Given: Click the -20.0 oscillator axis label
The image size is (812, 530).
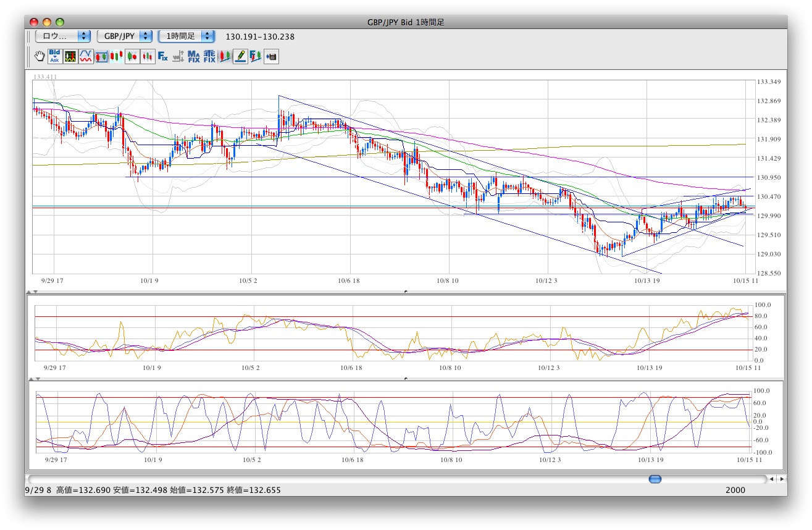Looking at the screenshot, I should click(x=760, y=428).
